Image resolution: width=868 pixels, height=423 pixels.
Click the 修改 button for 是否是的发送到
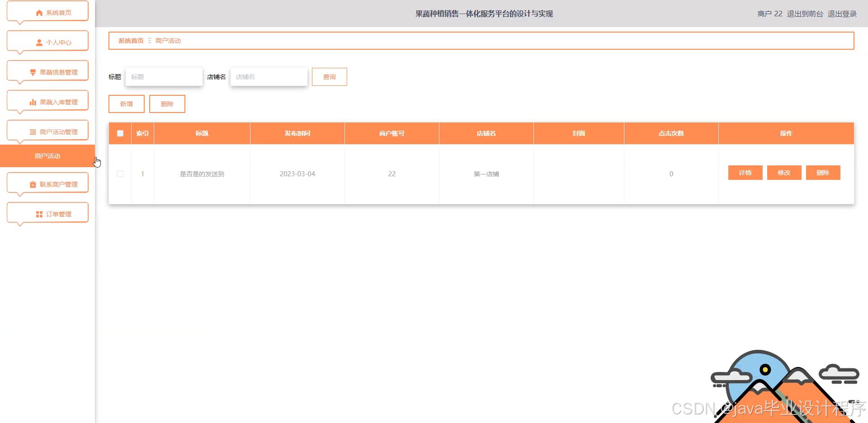coord(784,173)
